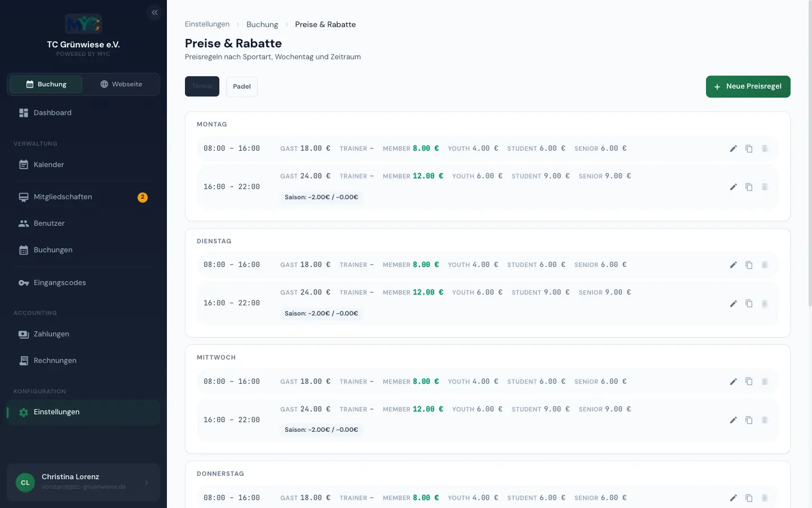The image size is (812, 508).
Task: Click the Mitgliedschaften notification badge
Action: coord(143,197)
